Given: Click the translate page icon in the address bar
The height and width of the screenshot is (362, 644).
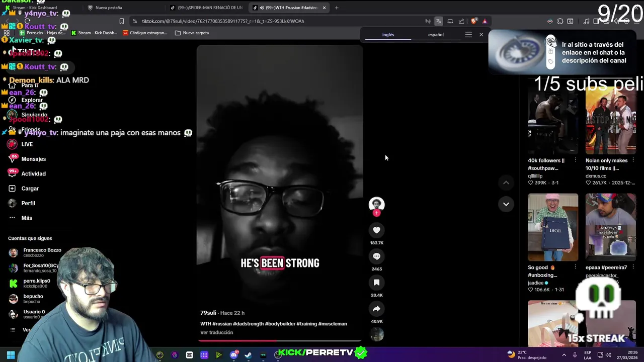Looking at the screenshot, I should (439, 21).
